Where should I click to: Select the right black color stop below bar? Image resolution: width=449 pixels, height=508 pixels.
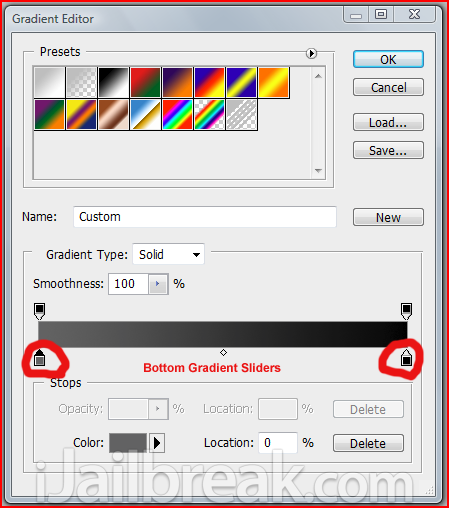click(x=406, y=358)
